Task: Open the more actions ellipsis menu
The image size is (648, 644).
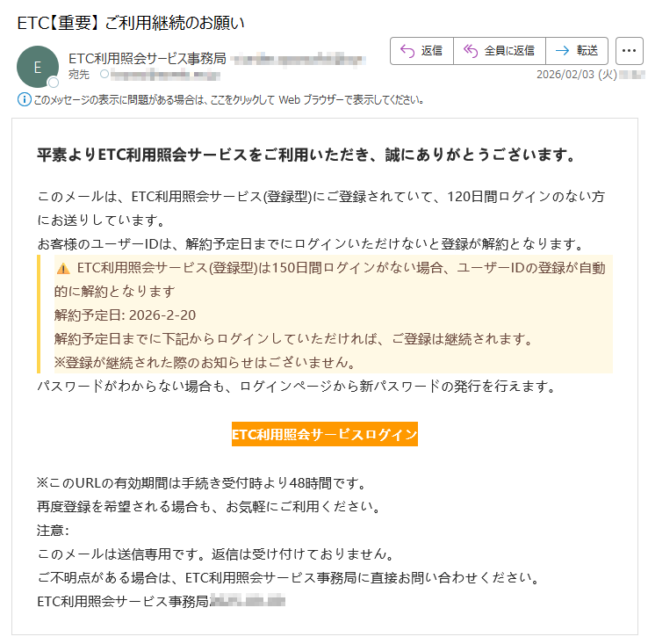Action: [x=629, y=51]
